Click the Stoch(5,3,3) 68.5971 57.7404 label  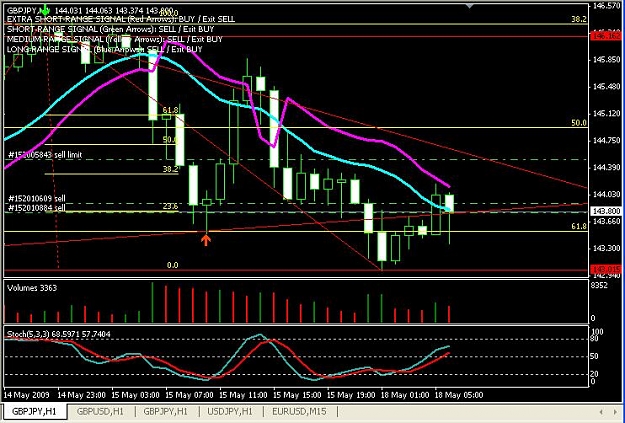(59, 334)
